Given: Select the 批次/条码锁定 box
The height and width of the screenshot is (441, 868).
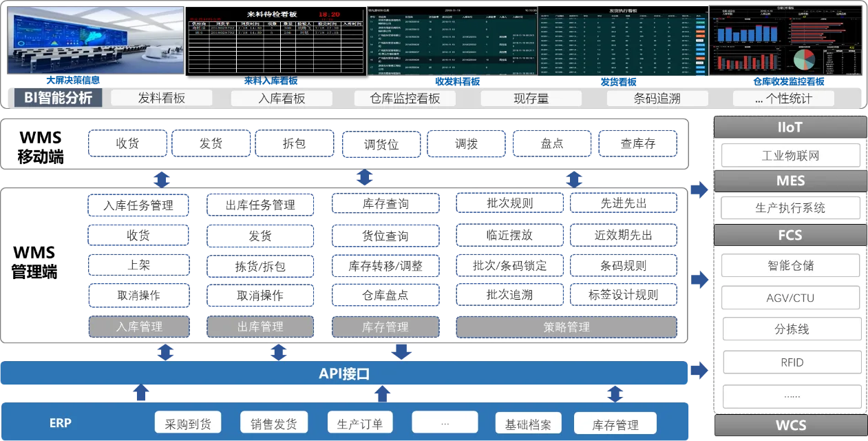Looking at the screenshot, I should tap(509, 265).
